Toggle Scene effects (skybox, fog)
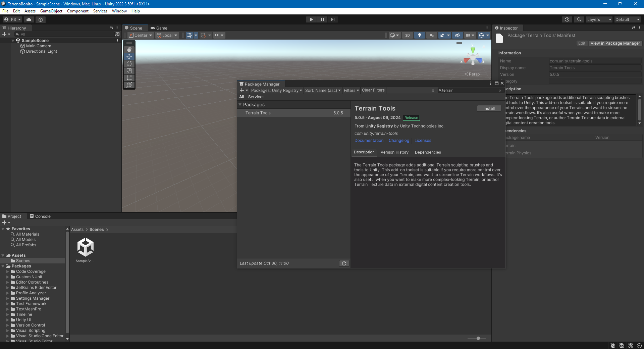This screenshot has width=644, height=349. [x=442, y=35]
